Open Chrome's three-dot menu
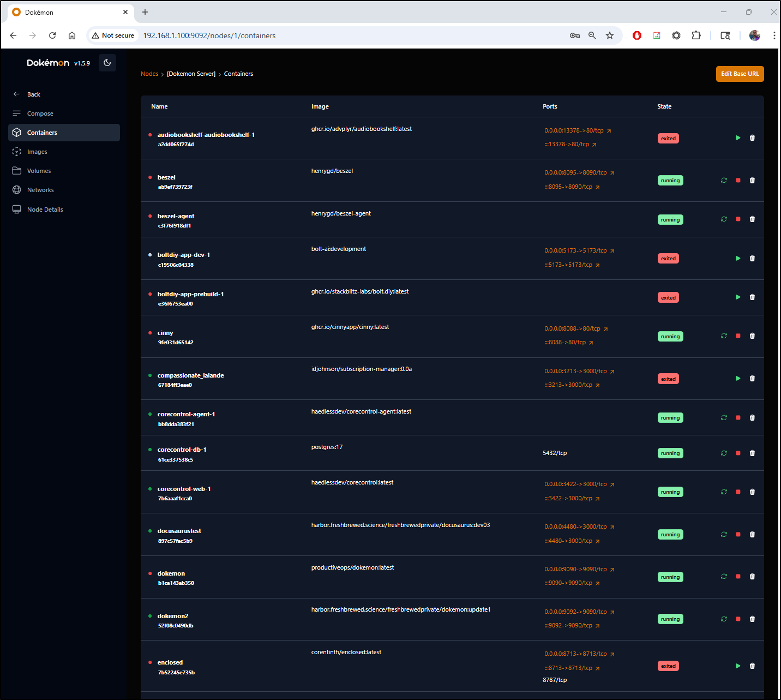Screen dimensions: 781x700 [774, 35]
